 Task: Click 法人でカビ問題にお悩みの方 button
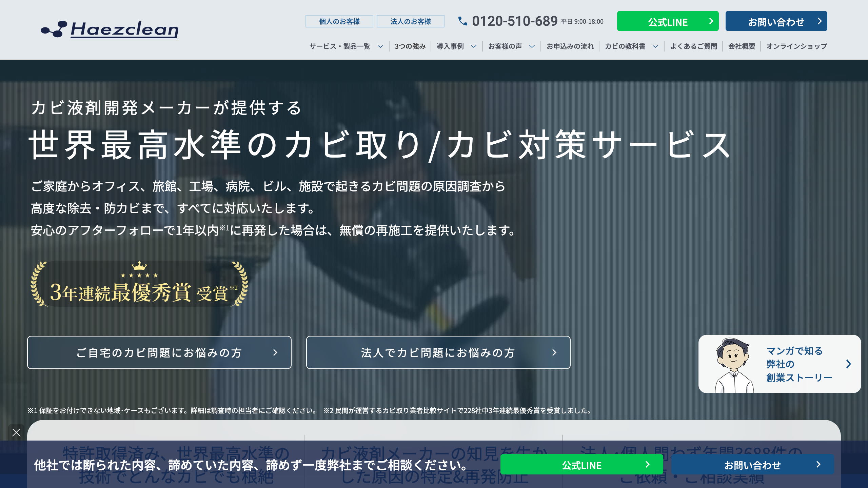click(x=438, y=352)
